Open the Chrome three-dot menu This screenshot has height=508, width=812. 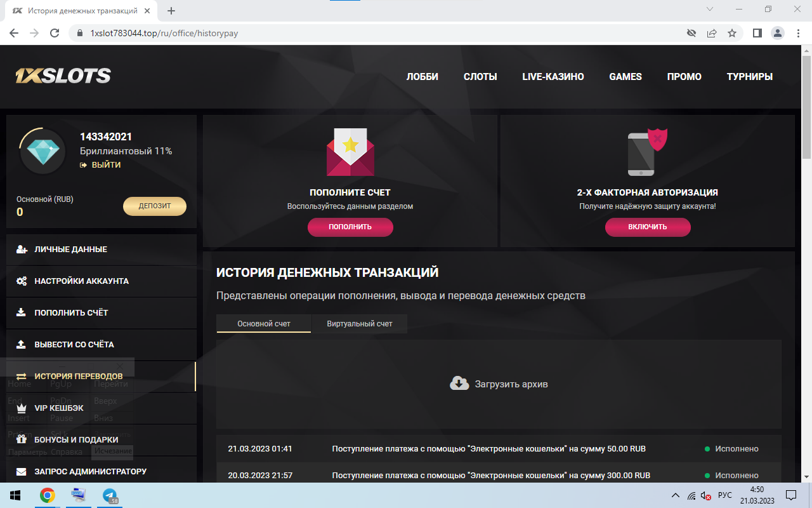point(797,33)
